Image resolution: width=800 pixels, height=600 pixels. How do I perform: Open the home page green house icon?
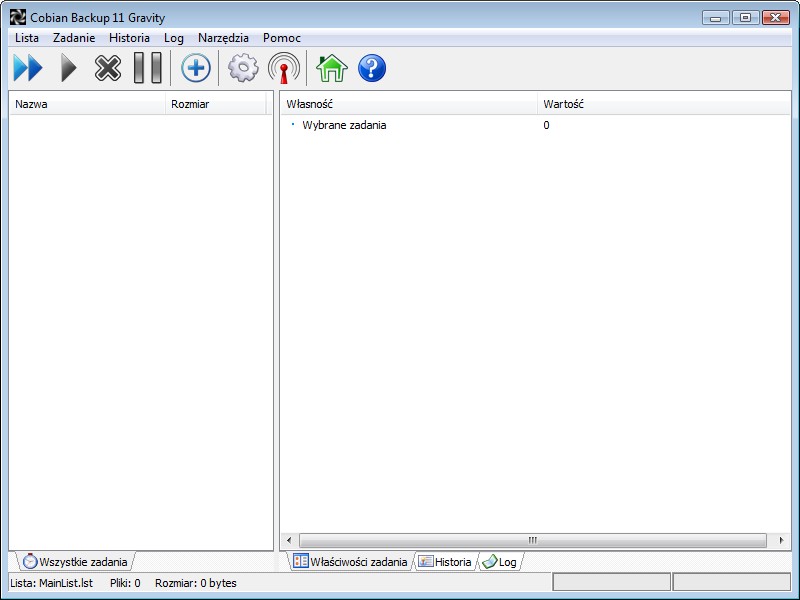point(332,68)
